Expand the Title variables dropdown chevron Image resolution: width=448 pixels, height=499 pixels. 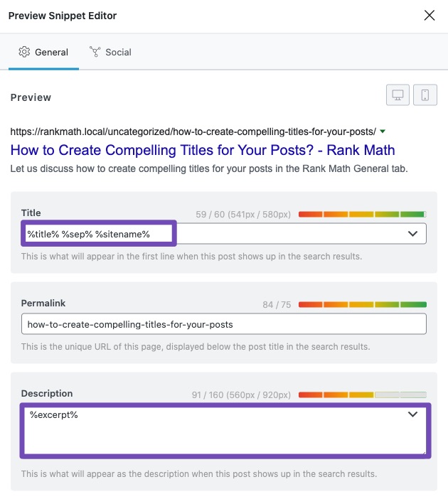point(412,234)
